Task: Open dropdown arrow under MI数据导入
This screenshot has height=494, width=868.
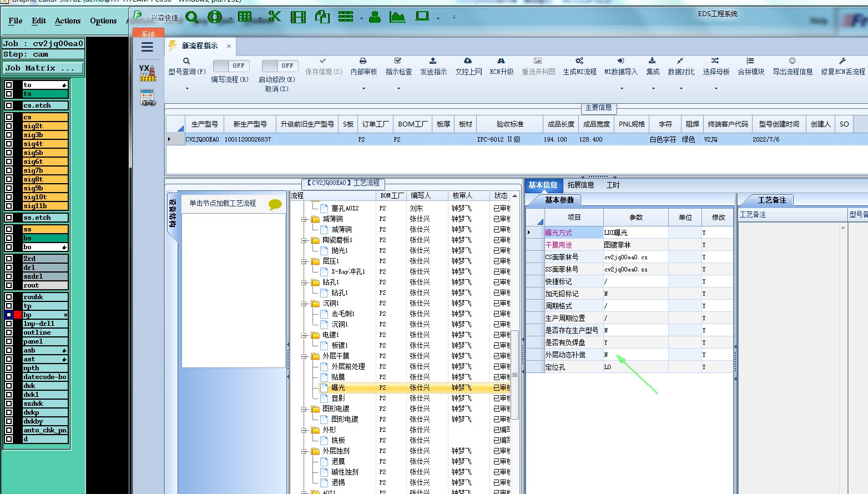Action: (621, 89)
